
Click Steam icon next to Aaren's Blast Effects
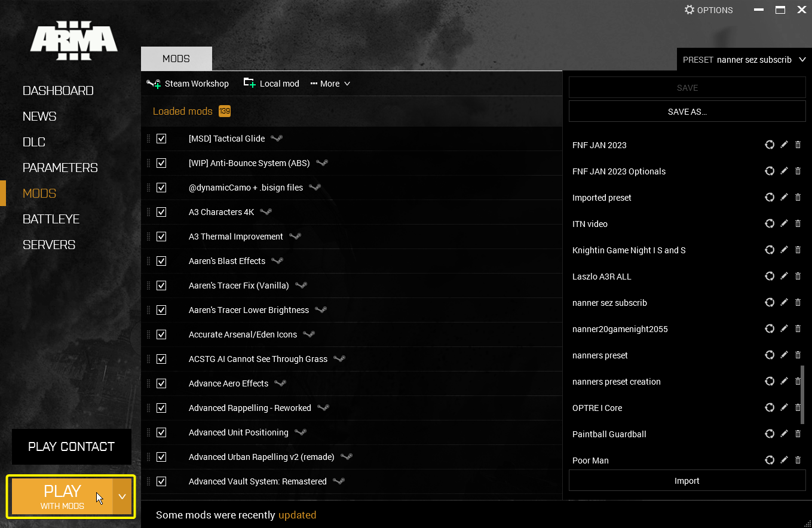click(x=277, y=260)
